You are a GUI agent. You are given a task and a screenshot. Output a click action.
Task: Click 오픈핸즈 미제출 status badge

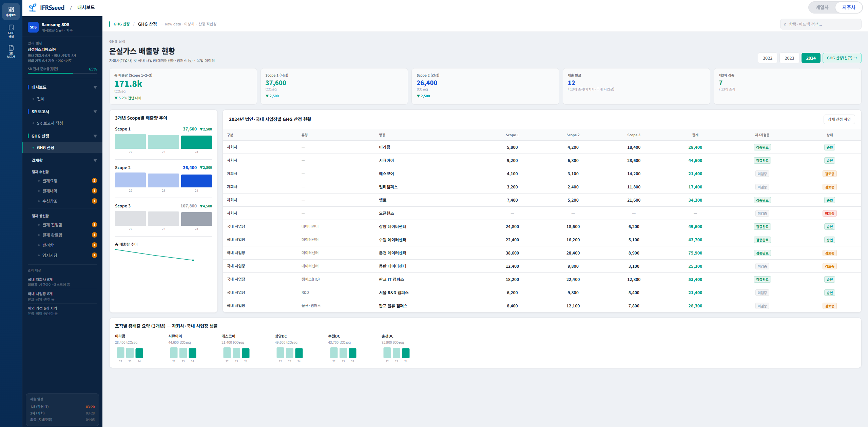click(x=829, y=213)
